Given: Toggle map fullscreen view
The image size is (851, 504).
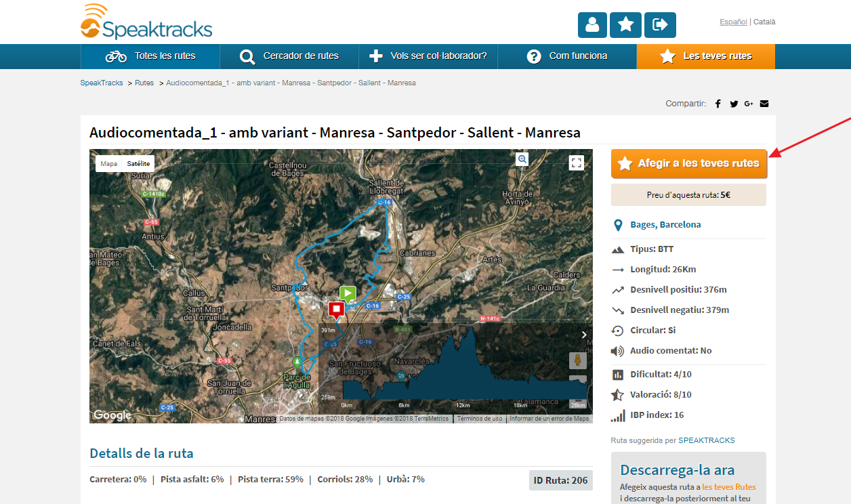Looking at the screenshot, I should coord(577,163).
